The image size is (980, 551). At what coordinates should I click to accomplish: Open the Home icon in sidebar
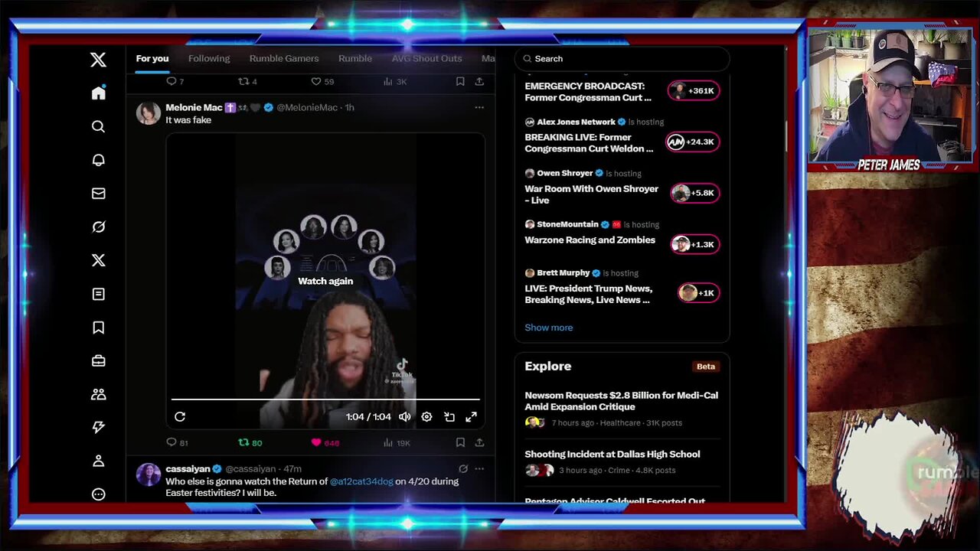click(x=98, y=93)
